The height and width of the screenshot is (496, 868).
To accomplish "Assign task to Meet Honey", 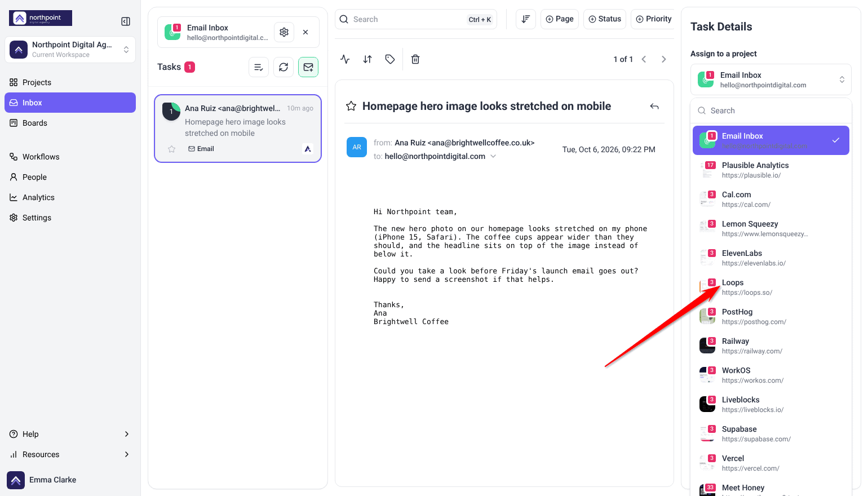I will click(x=771, y=488).
